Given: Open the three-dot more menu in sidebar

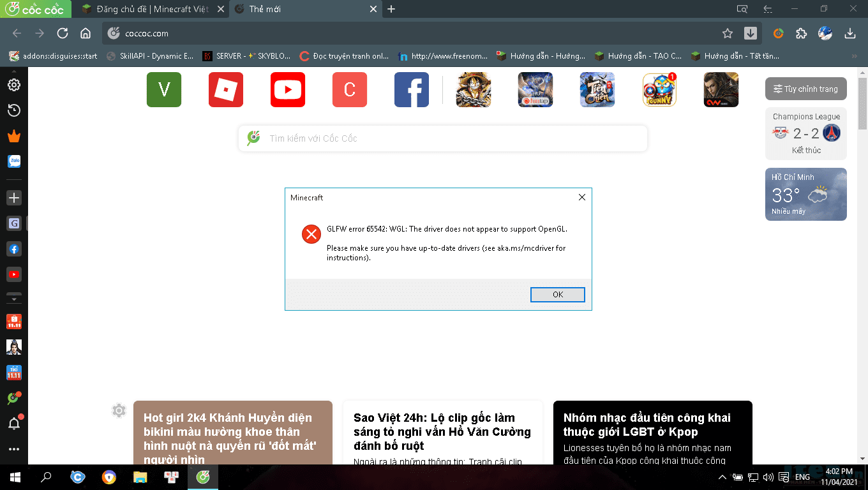Looking at the screenshot, I should pyautogui.click(x=13, y=449).
